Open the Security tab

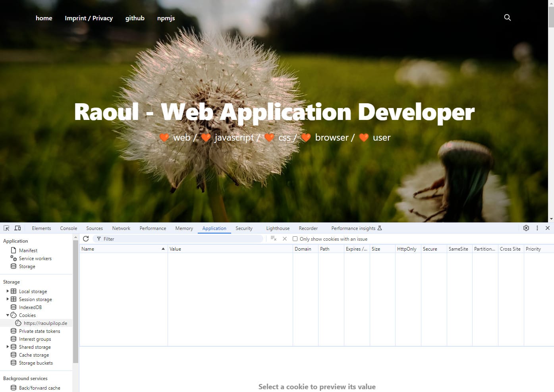[244, 228]
